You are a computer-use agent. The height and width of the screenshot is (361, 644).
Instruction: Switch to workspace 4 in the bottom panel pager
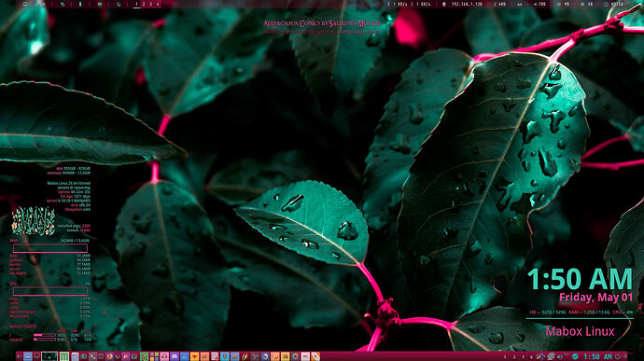531,357
